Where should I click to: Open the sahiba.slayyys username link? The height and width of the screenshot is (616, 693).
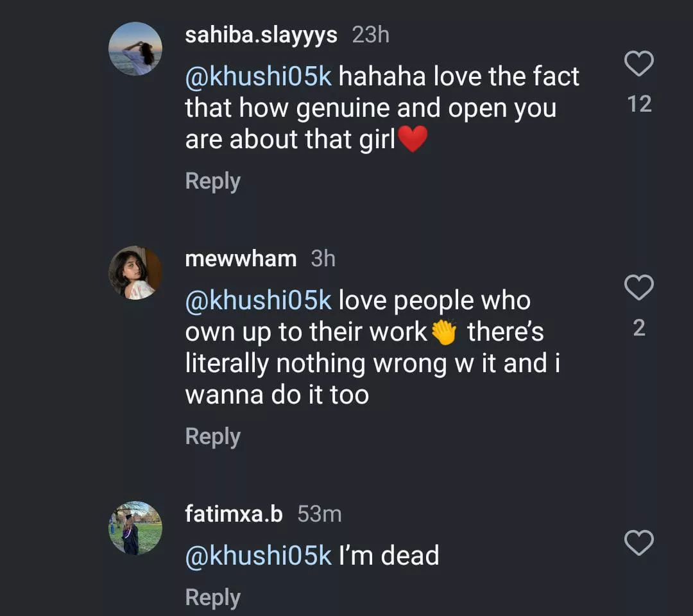pyautogui.click(x=261, y=35)
